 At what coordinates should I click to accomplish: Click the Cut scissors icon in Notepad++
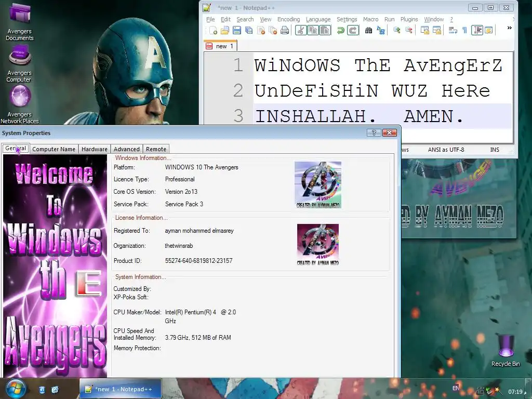300,31
